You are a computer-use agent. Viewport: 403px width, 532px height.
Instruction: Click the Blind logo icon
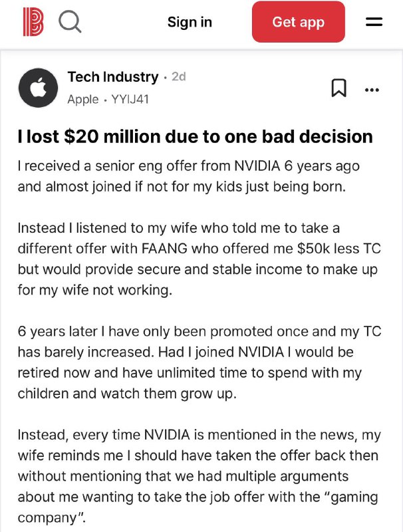(33, 22)
